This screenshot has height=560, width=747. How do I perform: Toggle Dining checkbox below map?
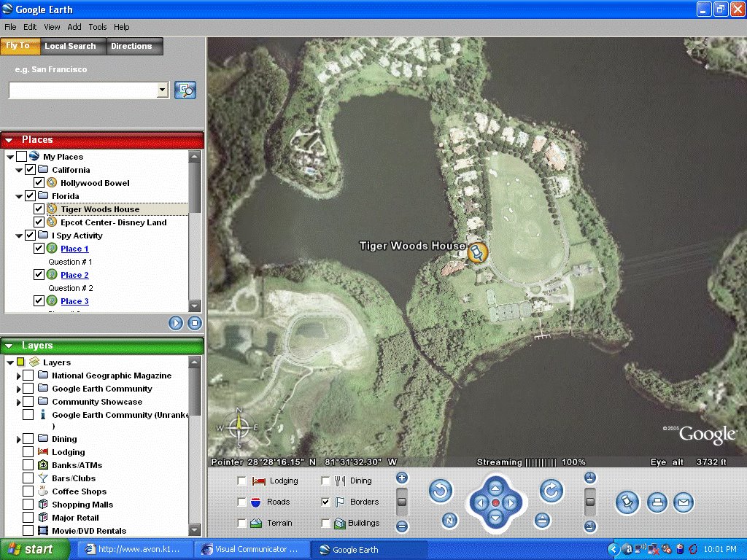tap(325, 481)
